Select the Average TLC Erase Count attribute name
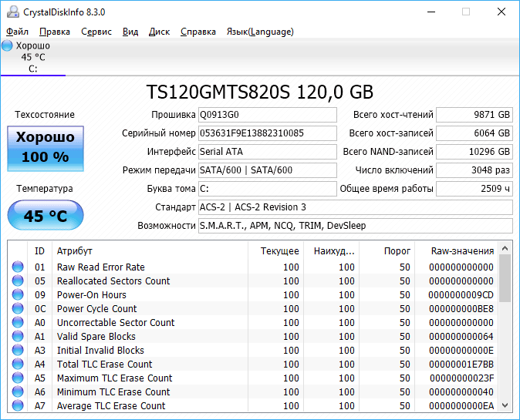 pyautogui.click(x=111, y=406)
